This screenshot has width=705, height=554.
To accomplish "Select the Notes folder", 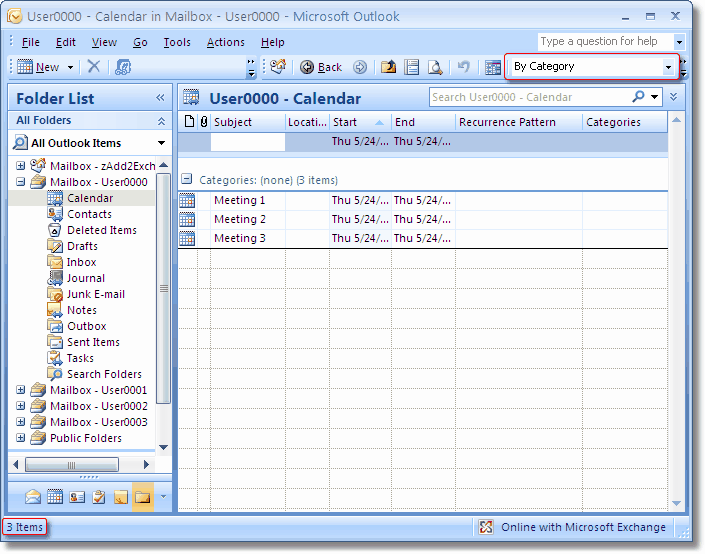I will 81,310.
